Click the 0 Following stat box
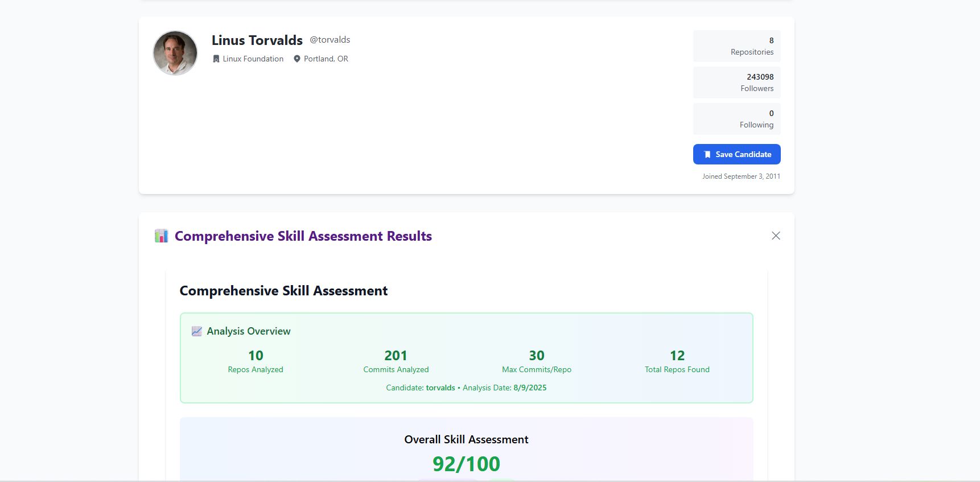The width and height of the screenshot is (980, 482). pyautogui.click(x=736, y=119)
